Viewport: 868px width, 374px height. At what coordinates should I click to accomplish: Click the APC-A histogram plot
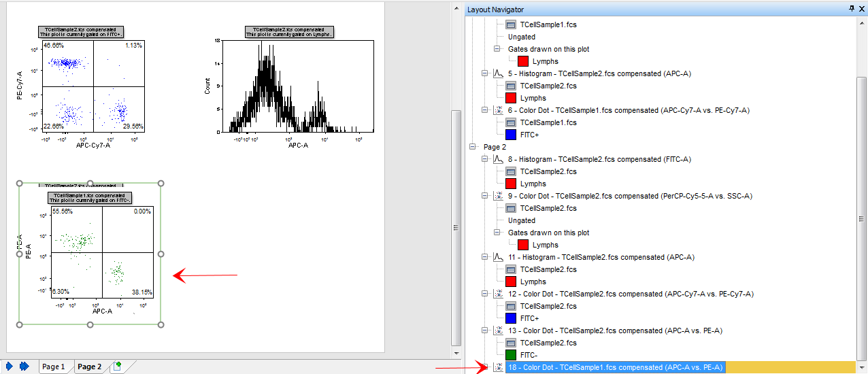(298, 86)
